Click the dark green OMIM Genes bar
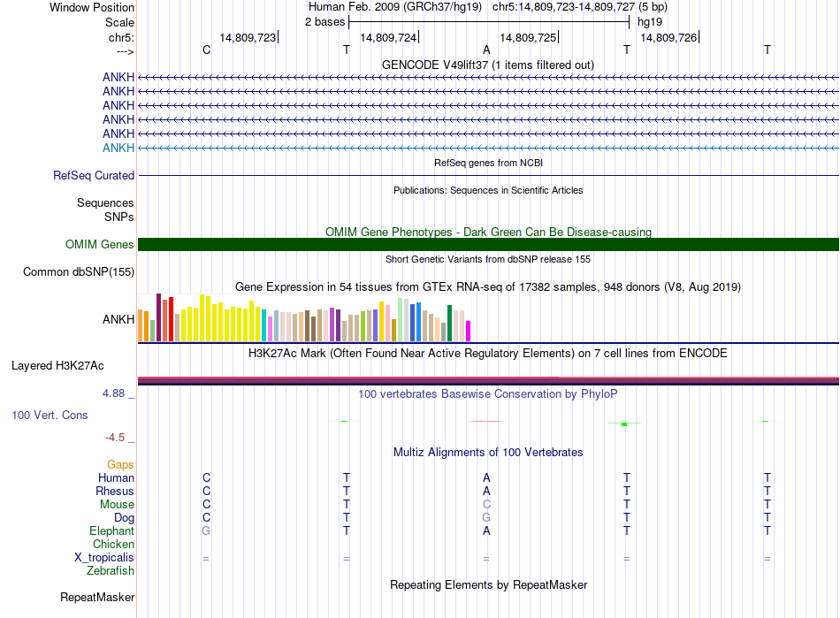 point(488,244)
